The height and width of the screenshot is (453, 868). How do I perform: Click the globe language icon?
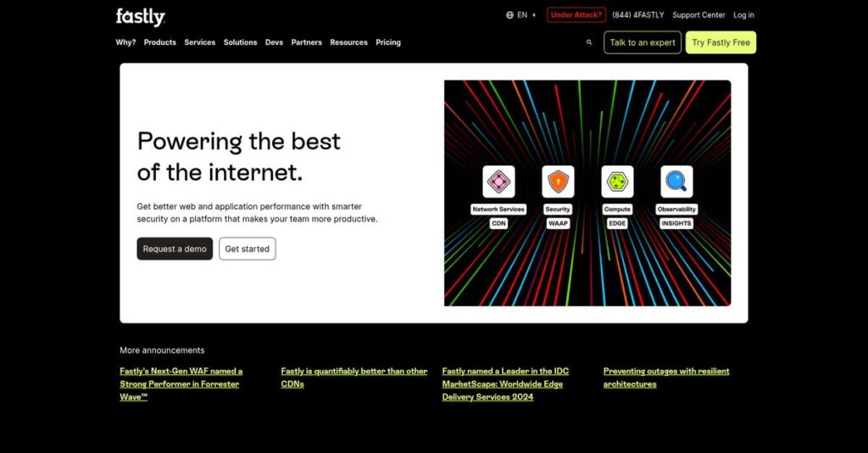tap(509, 15)
